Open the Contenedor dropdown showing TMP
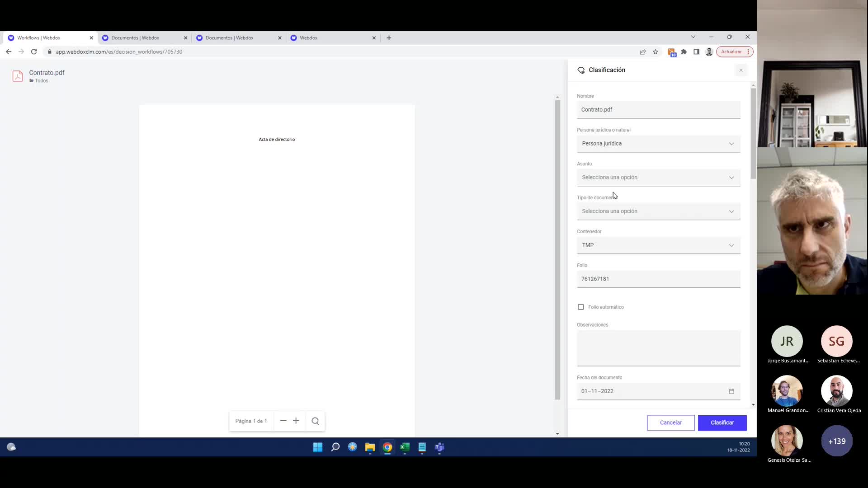This screenshot has height=488, width=868. coord(658,245)
